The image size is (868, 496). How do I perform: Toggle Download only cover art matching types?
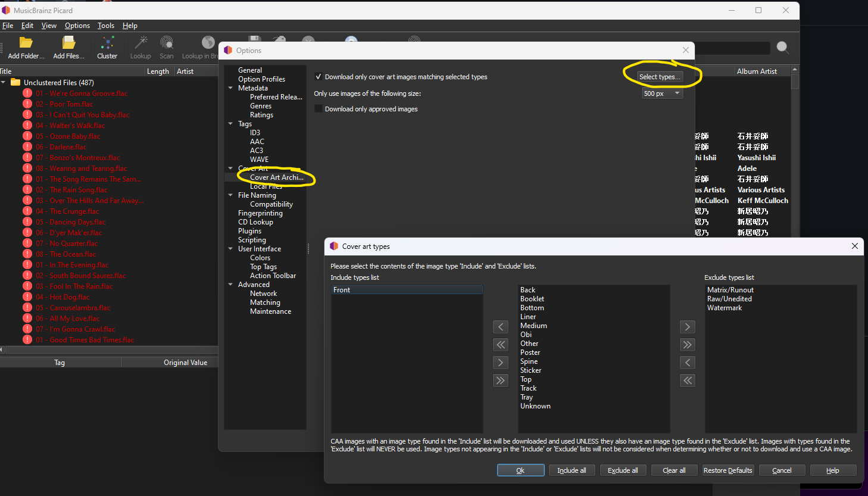click(x=319, y=77)
